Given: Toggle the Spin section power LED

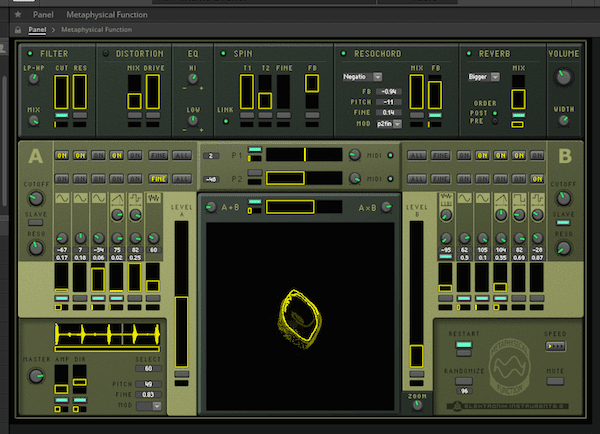Looking at the screenshot, I should pos(223,53).
